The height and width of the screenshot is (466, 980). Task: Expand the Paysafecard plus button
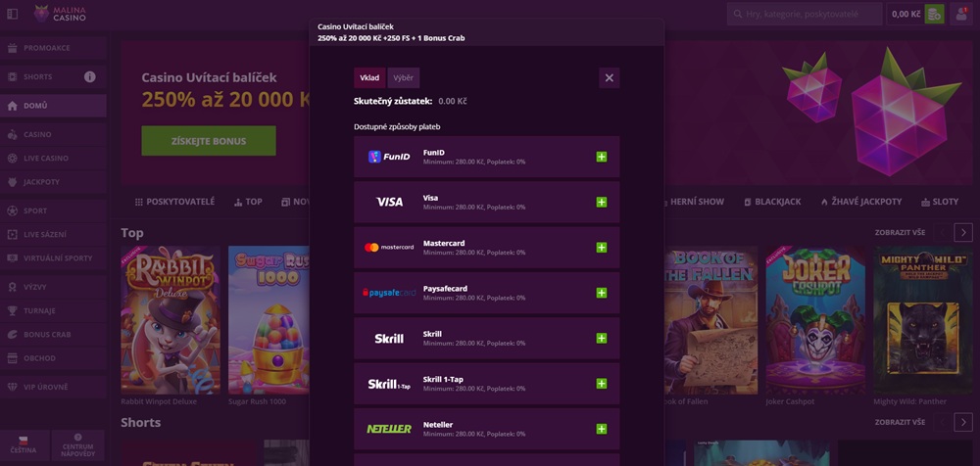[602, 293]
